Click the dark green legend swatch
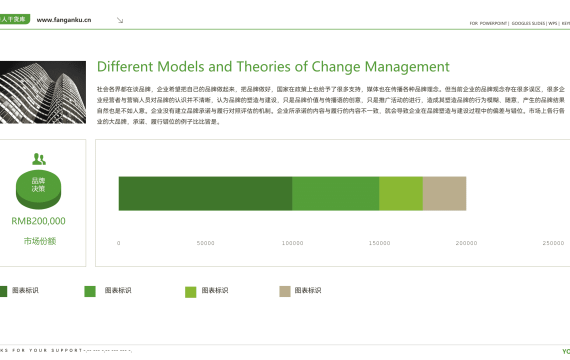The height and width of the screenshot is (360, 570). [x=3, y=291]
